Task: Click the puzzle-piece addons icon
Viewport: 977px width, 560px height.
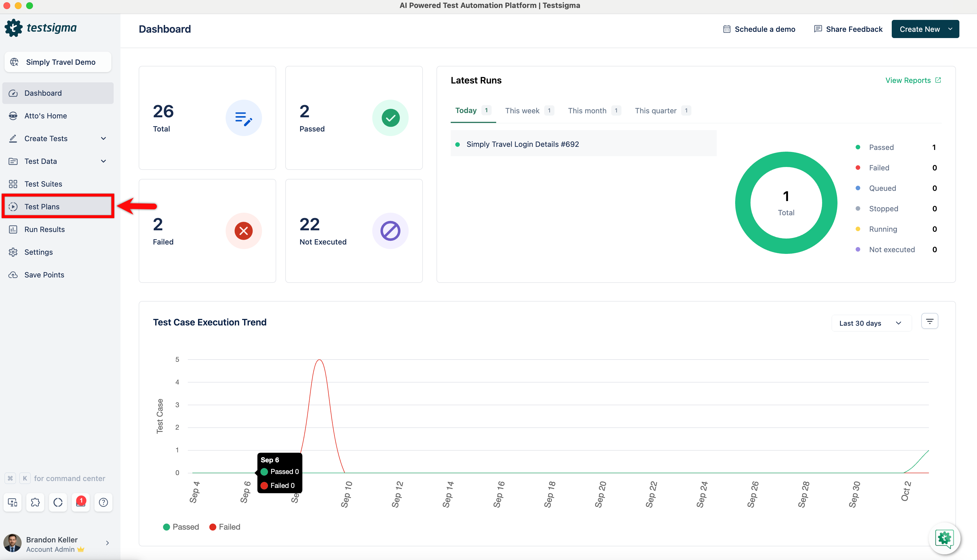Action: [x=35, y=502]
